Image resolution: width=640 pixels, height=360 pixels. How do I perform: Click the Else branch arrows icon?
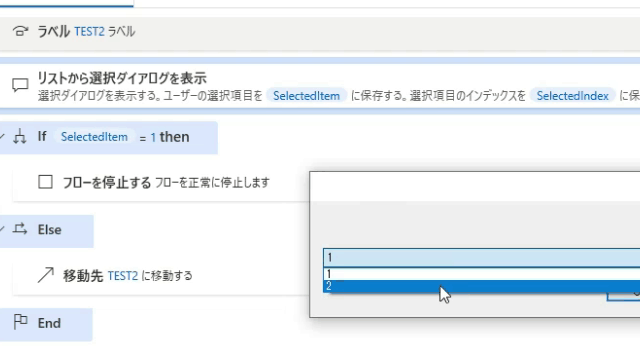click(20, 229)
